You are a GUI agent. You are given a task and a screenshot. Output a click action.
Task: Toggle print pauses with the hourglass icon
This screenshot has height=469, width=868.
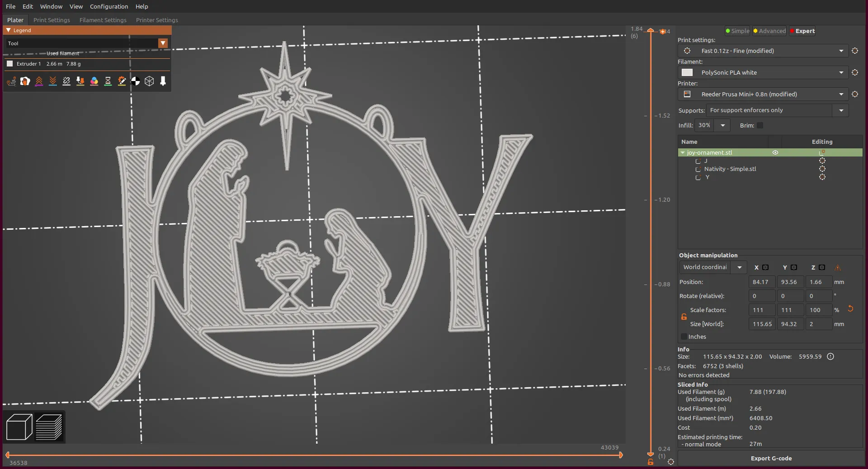pos(108,81)
